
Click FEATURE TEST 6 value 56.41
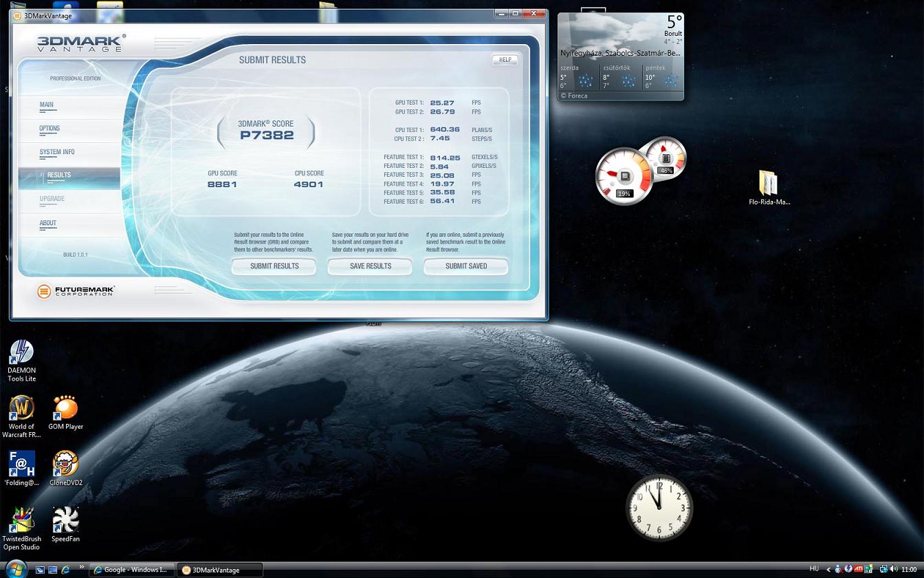pyautogui.click(x=442, y=202)
